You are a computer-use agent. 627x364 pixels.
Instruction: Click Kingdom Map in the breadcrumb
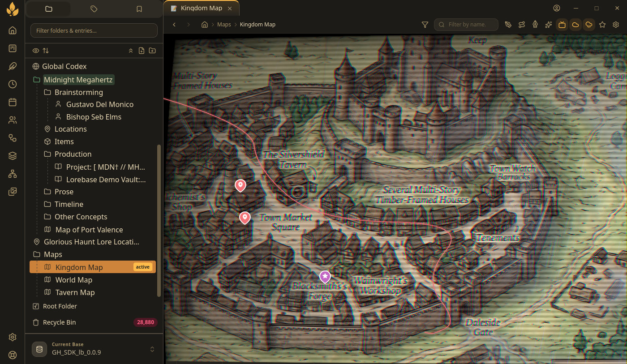coord(258,25)
